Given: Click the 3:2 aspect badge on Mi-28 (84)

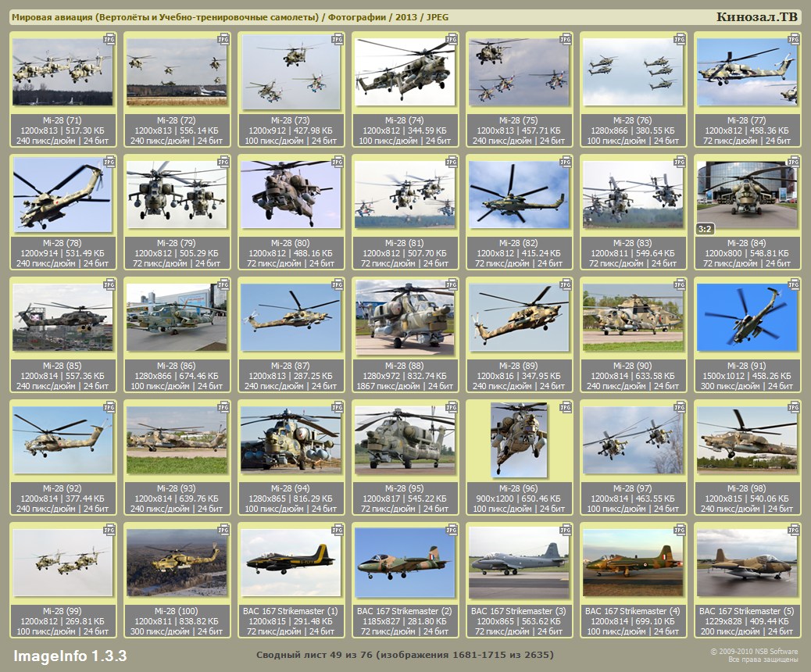Looking at the screenshot, I should point(705,229).
